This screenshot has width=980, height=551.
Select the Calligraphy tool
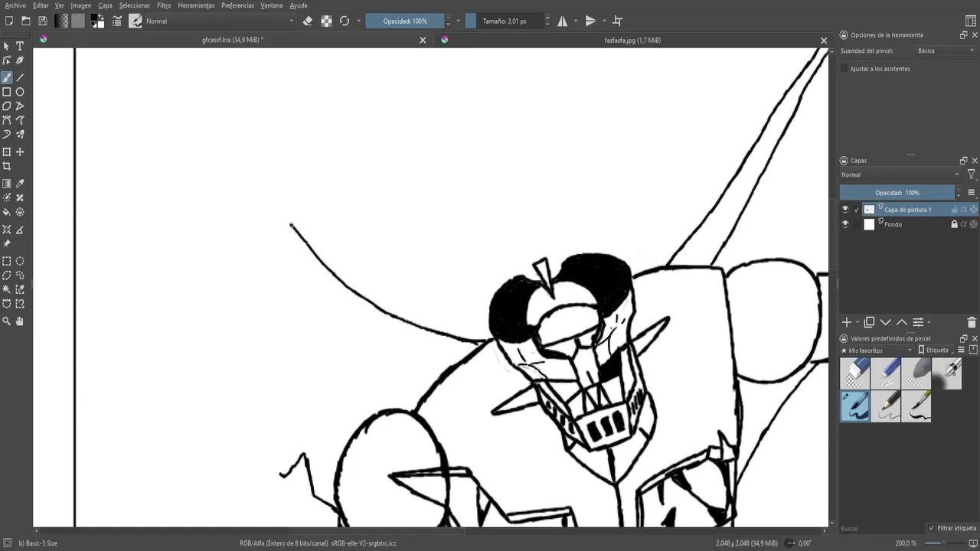pos(20,60)
